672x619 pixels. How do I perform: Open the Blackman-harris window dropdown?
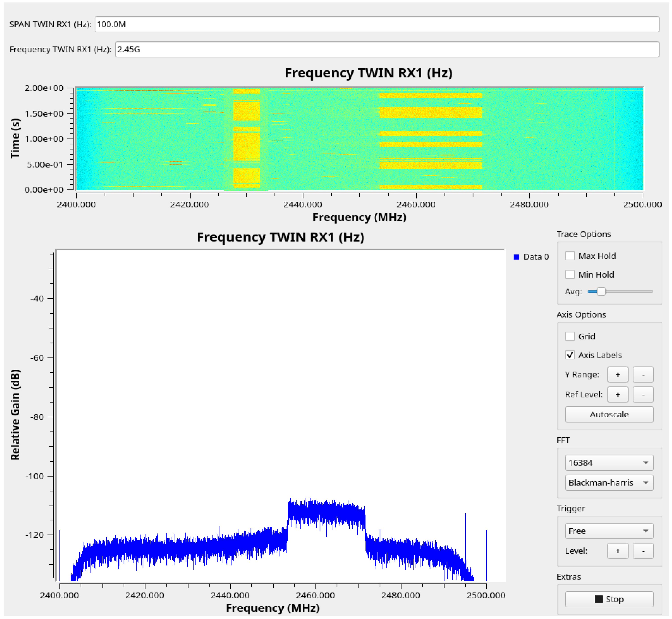[609, 483]
